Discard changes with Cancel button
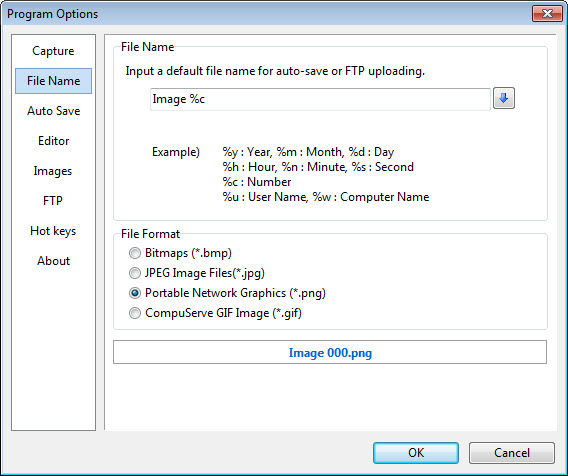 click(512, 452)
